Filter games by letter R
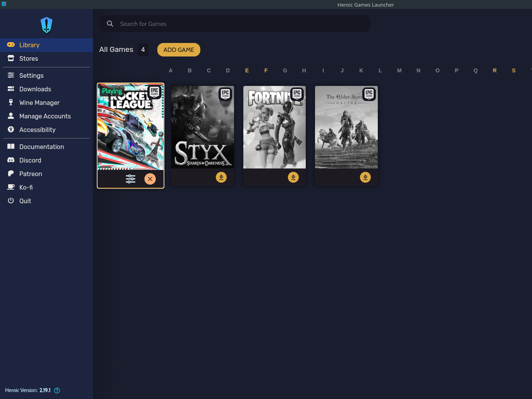The width and height of the screenshot is (532, 399). click(495, 70)
